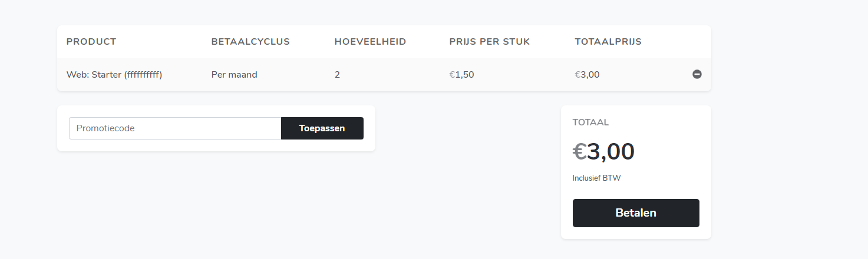Viewport: 868px width, 259px height.
Task: Click the large gray euro sign
Action: tap(579, 152)
